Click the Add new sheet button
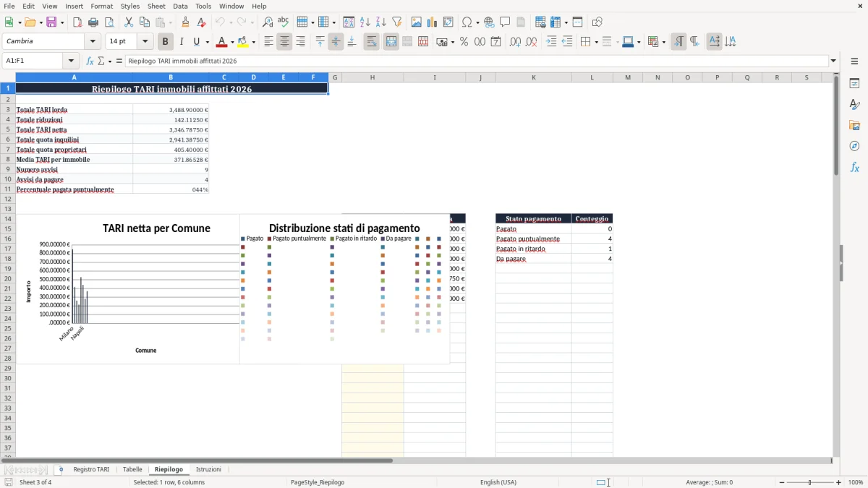Screen dimensions: 868x488 tap(61, 470)
